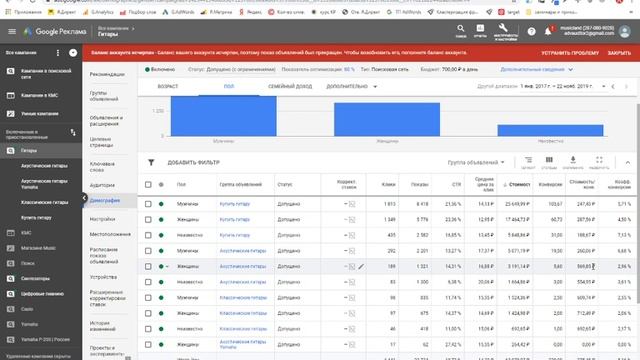This screenshot has width=640, height=360.
Task: Go to the previous date range arrow
Action: pos(613,87)
